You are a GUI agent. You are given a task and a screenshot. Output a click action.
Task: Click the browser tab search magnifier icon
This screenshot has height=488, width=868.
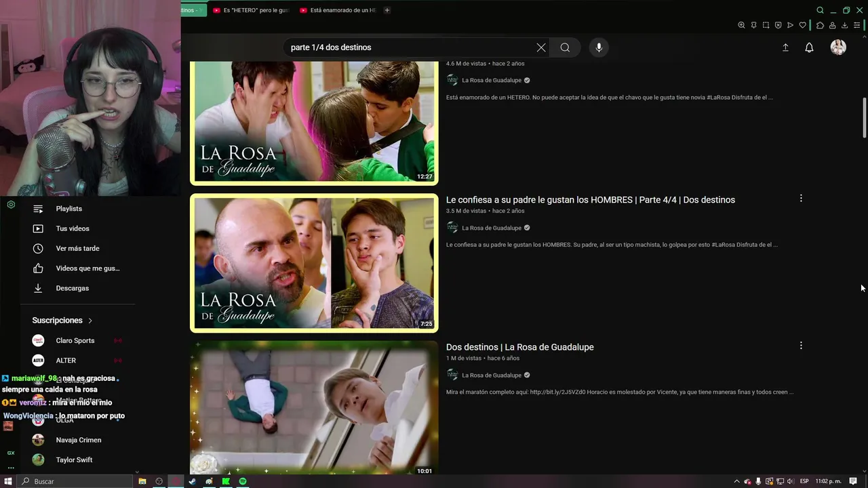click(820, 10)
